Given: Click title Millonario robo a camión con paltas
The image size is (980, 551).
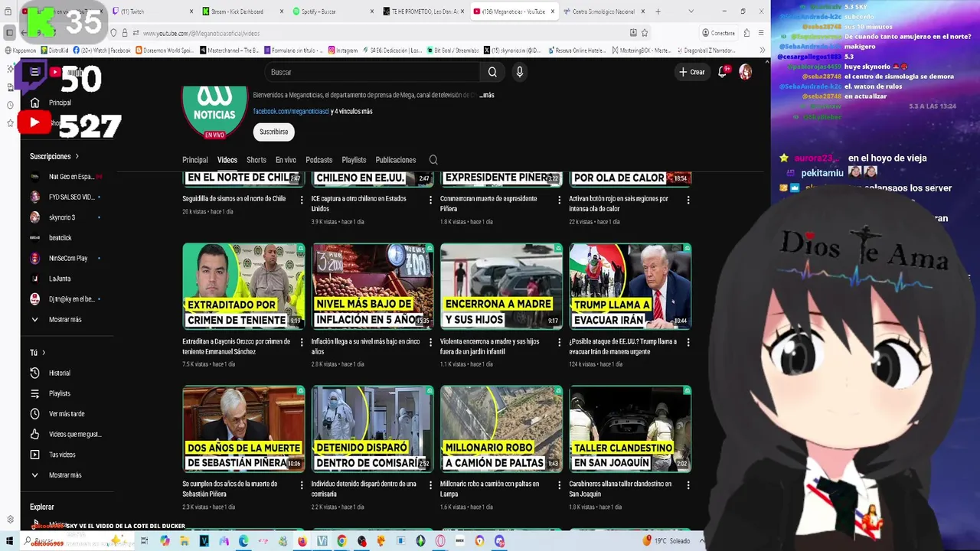Looking at the screenshot, I should point(490,488).
